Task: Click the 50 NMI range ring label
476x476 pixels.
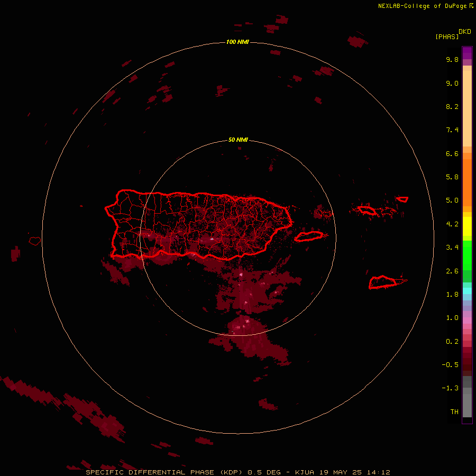Action: (238, 140)
